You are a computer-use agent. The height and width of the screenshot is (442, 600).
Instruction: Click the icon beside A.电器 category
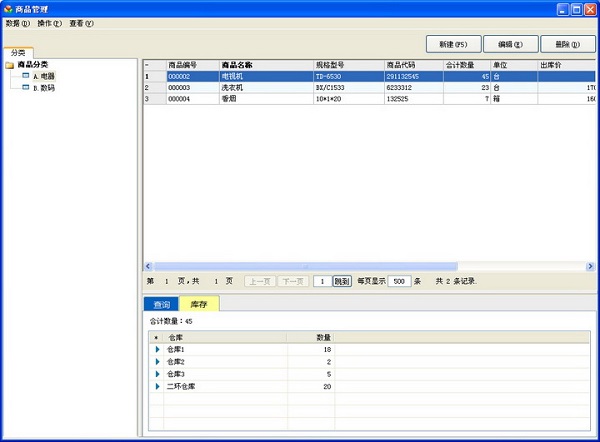click(26, 75)
